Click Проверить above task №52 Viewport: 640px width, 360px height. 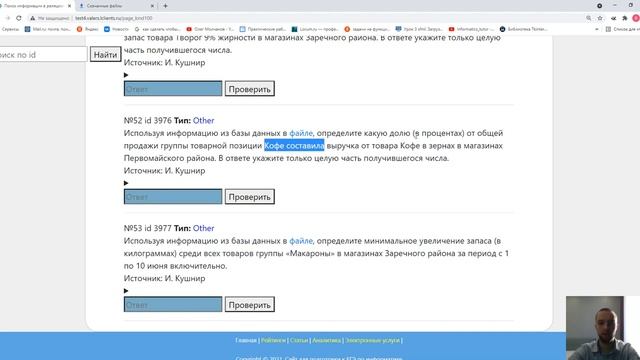click(250, 89)
